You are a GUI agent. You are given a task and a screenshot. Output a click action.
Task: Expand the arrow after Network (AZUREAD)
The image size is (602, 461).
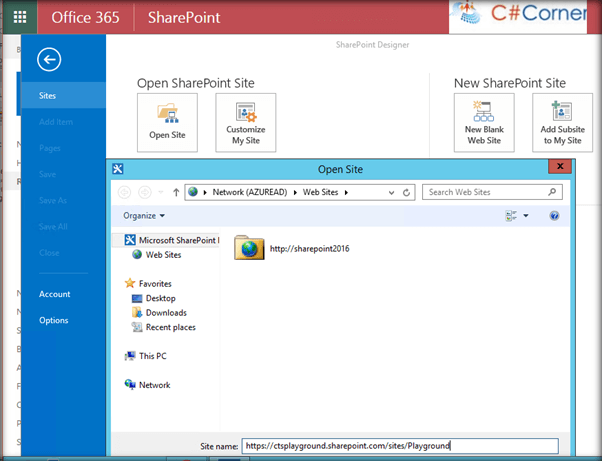[295, 192]
